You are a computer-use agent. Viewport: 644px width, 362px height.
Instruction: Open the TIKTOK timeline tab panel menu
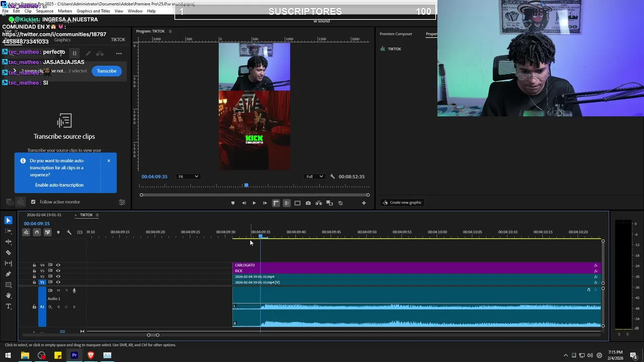pos(97,215)
